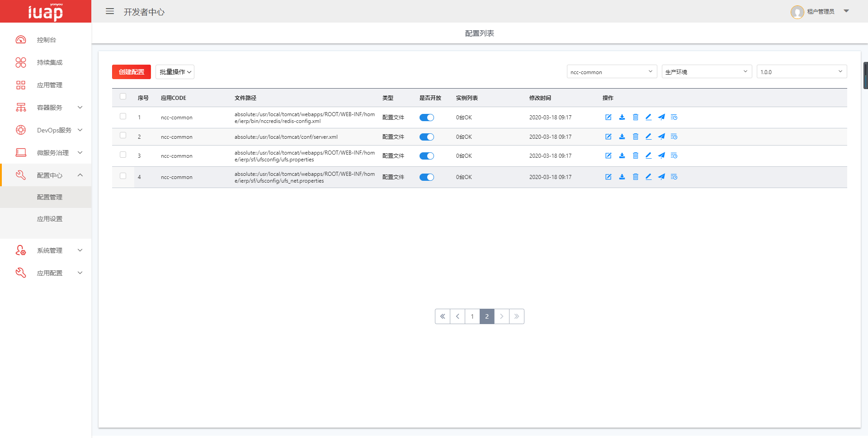Check the checkbox for row 4

123,176
